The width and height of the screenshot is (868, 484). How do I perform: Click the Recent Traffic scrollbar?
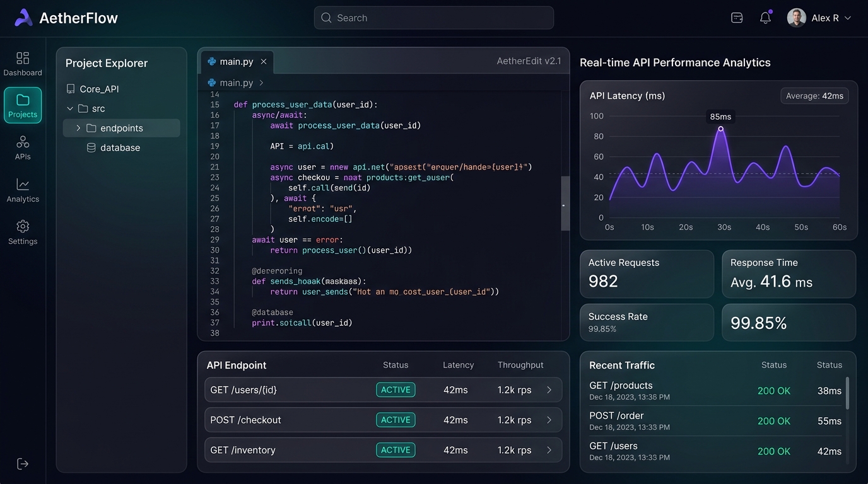coord(847,393)
